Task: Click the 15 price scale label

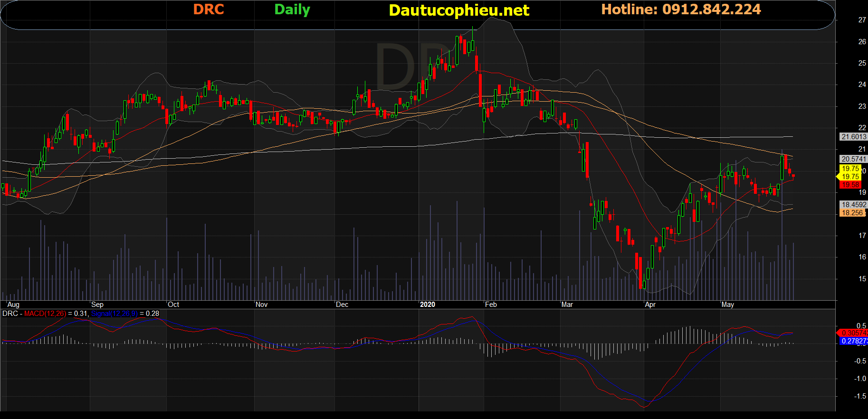Action: coord(862,279)
